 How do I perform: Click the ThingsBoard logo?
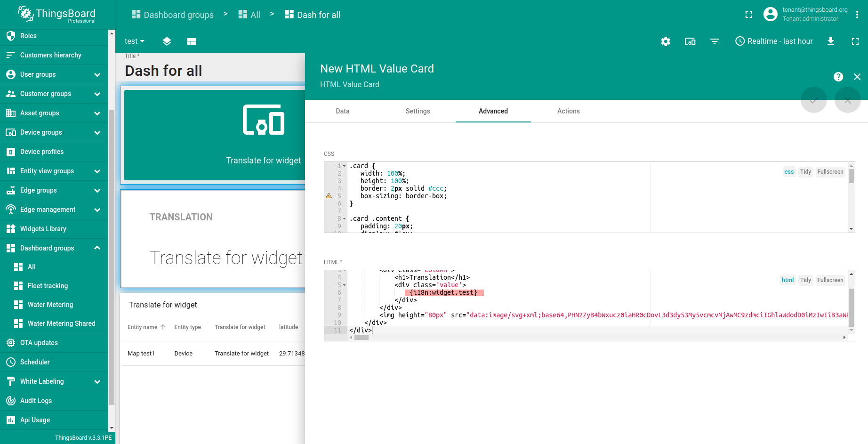coord(56,14)
